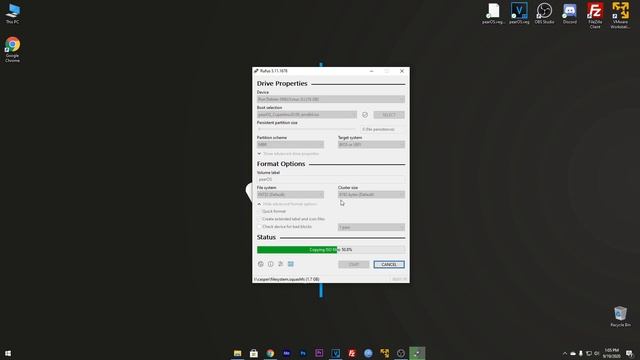Screen dimensions: 640x360
Task: Open the Discord desktop shortcut
Action: click(569, 13)
